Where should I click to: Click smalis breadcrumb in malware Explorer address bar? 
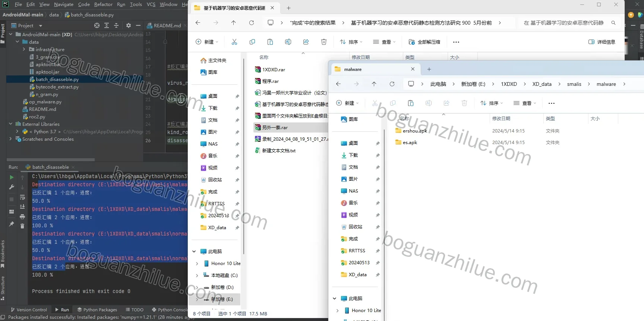click(574, 84)
